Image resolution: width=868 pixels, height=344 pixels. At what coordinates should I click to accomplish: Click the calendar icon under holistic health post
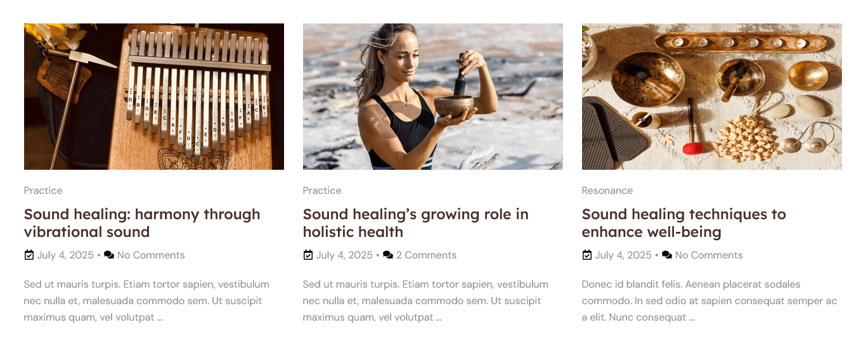coord(308,255)
